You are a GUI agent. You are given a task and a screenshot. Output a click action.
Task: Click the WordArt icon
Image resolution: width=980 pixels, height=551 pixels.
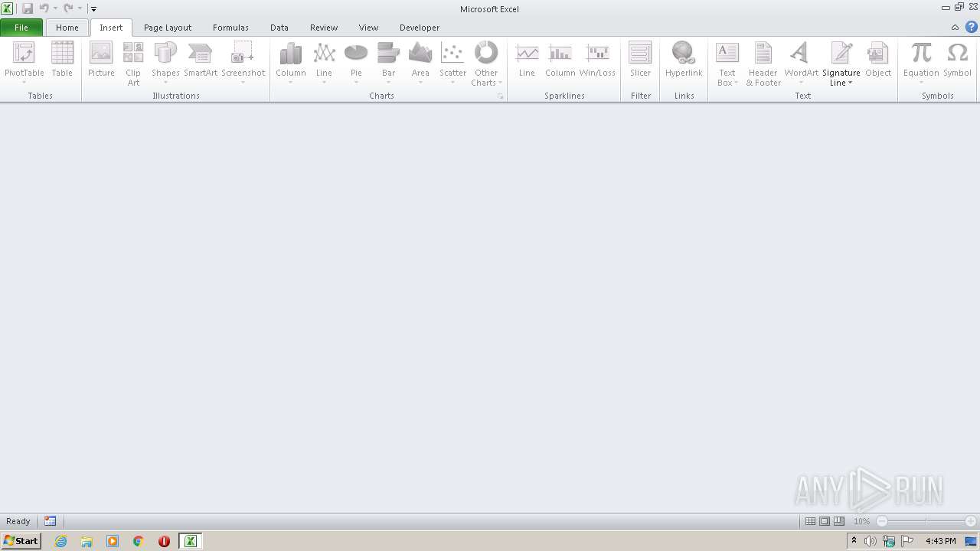point(801,54)
